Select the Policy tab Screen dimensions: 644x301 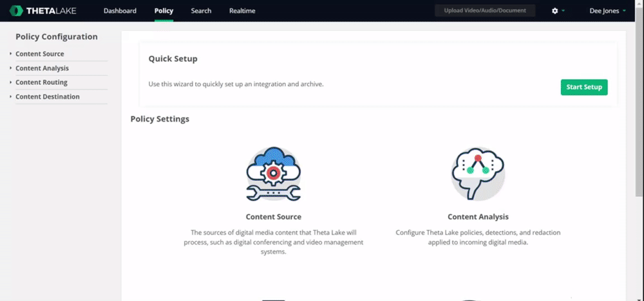pyautogui.click(x=164, y=11)
